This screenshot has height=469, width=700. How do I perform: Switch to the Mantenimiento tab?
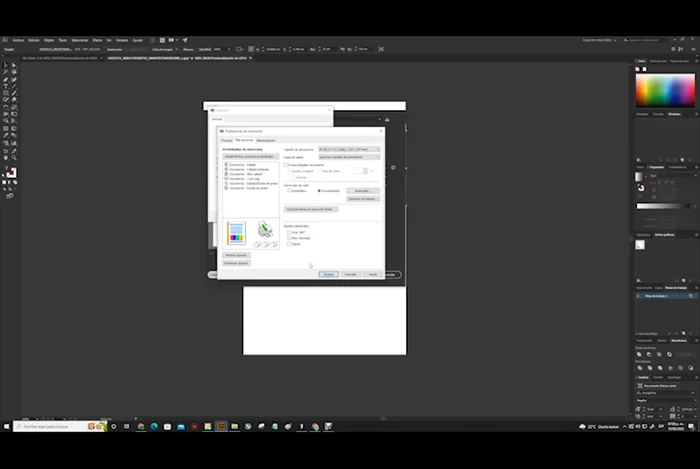click(x=266, y=140)
